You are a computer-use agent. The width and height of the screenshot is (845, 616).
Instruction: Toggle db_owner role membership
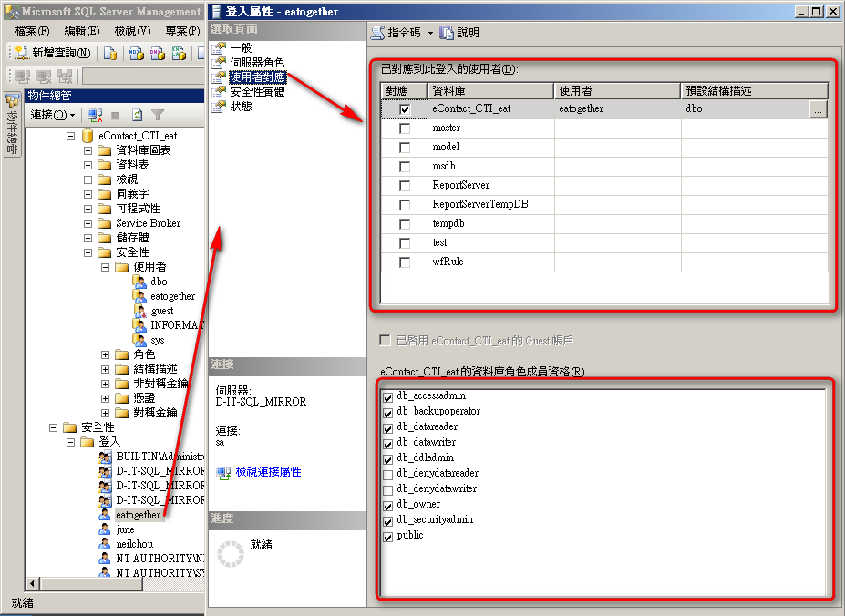pyautogui.click(x=387, y=506)
